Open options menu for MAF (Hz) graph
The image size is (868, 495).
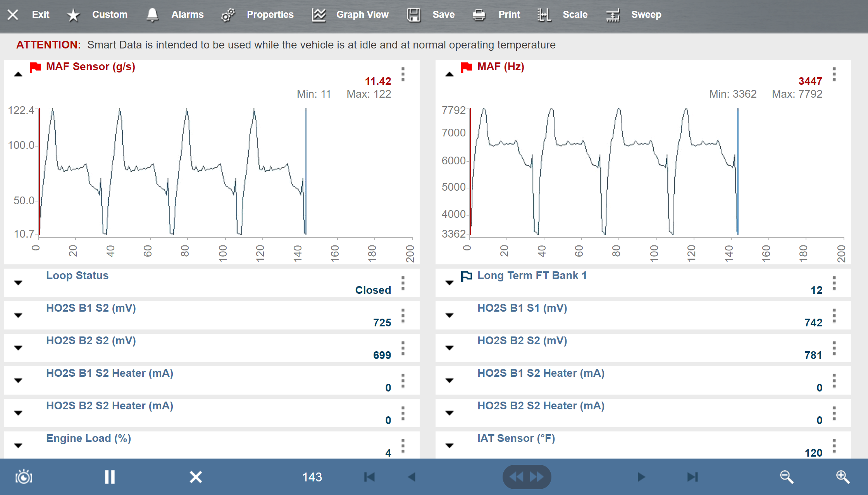(x=834, y=74)
